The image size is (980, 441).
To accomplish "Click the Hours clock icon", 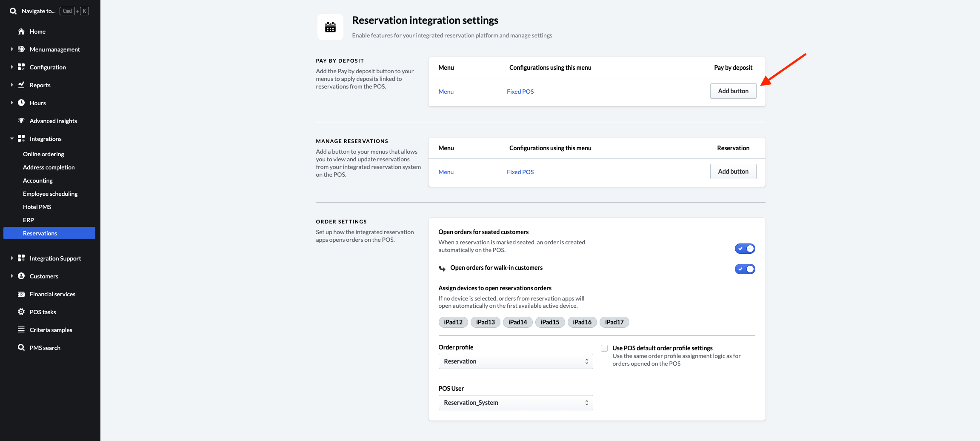I will (x=21, y=103).
